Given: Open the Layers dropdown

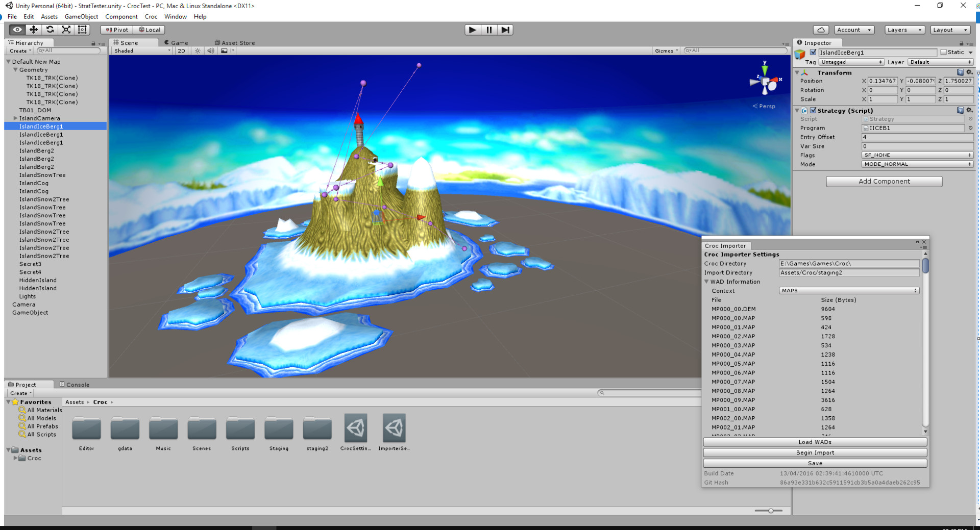Looking at the screenshot, I should 904,30.
